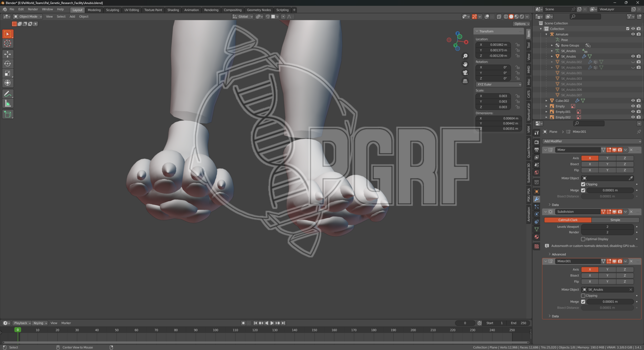Click the viewport zoom magnifier icon

[x=465, y=56]
